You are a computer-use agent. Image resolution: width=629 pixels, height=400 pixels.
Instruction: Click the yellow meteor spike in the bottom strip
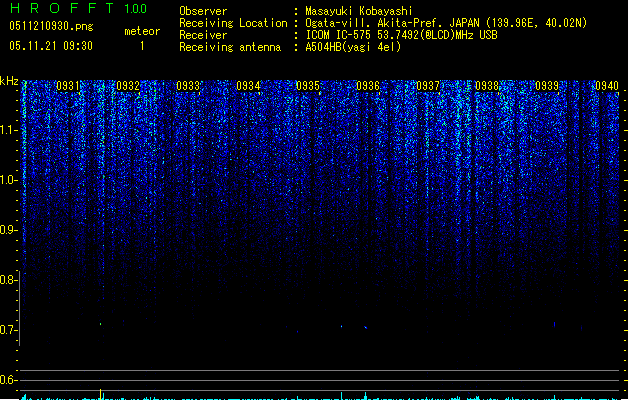click(x=101, y=394)
